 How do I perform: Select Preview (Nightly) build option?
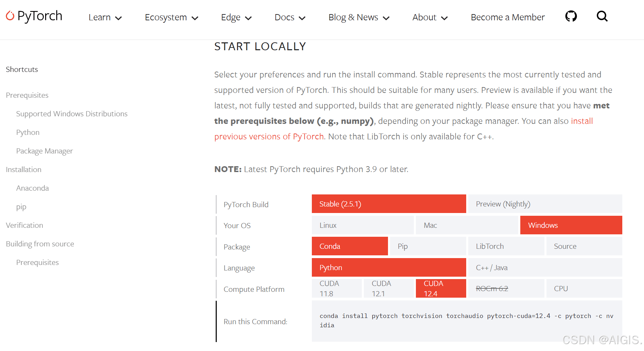coord(545,204)
